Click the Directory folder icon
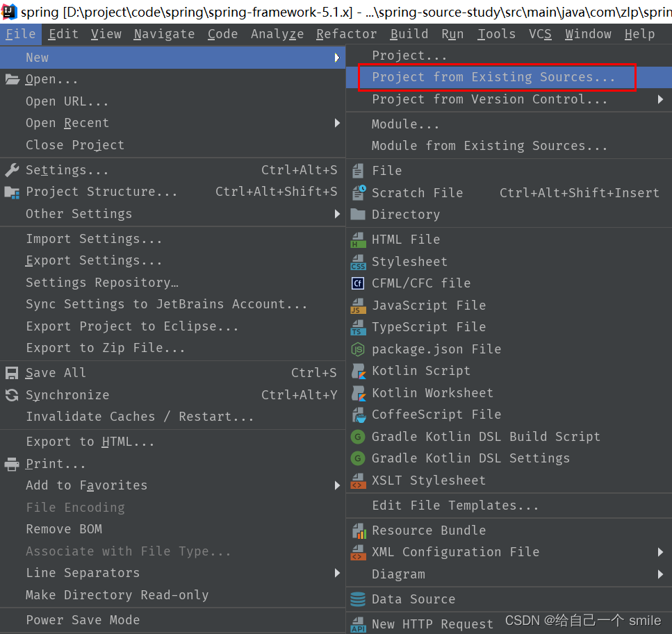Viewport: 672px width, 634px height. coord(358,214)
